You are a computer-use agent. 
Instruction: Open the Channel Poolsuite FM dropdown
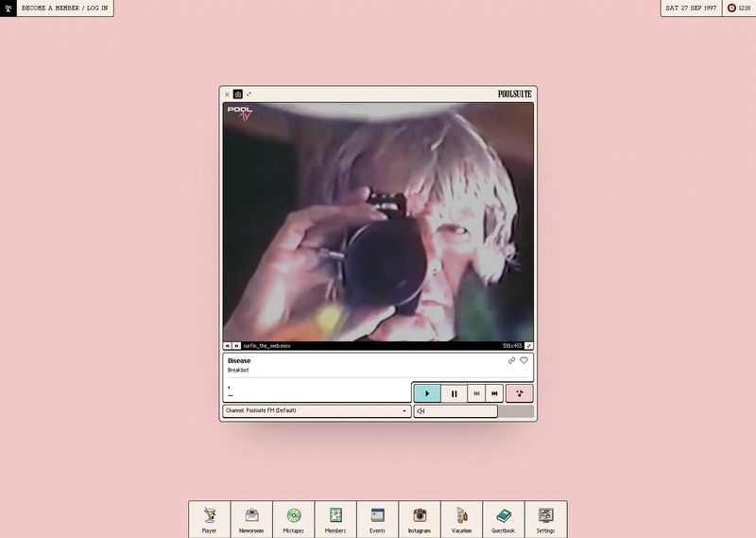pyautogui.click(x=317, y=411)
